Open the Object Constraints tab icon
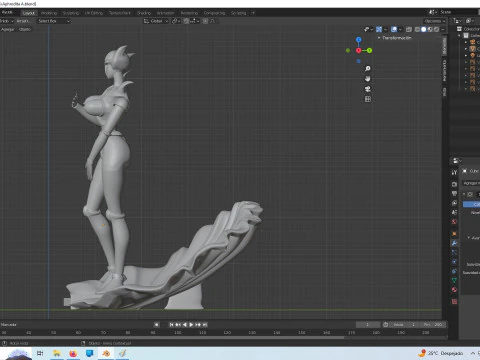The height and width of the screenshot is (360, 480). [454, 271]
